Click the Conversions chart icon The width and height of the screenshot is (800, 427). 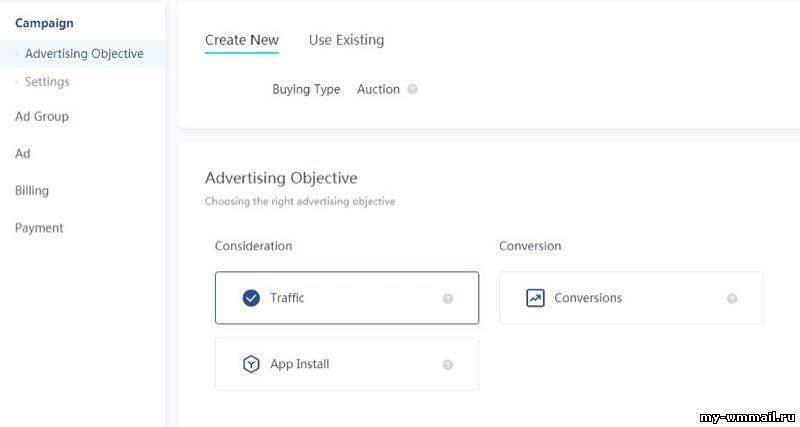click(535, 298)
